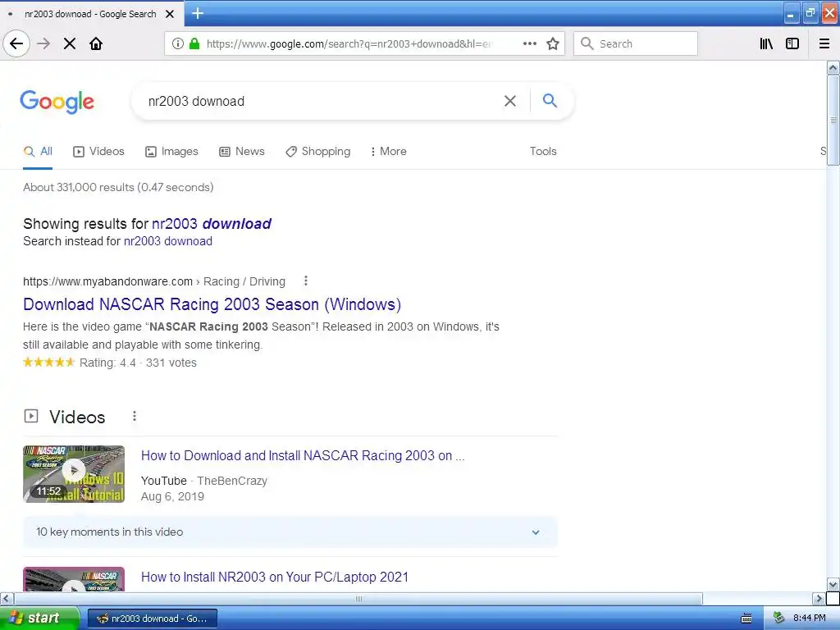Image resolution: width=840 pixels, height=630 pixels.
Task: Click the About 331,000 results text
Action: point(118,187)
